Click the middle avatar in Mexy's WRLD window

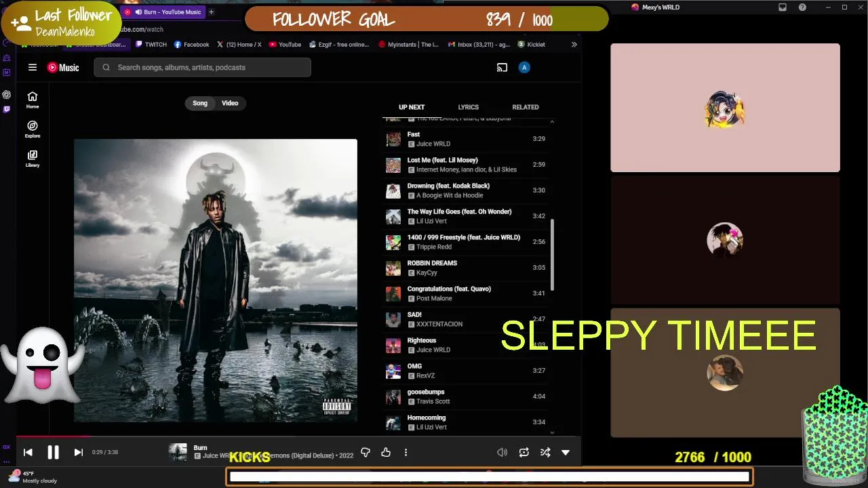coord(725,239)
